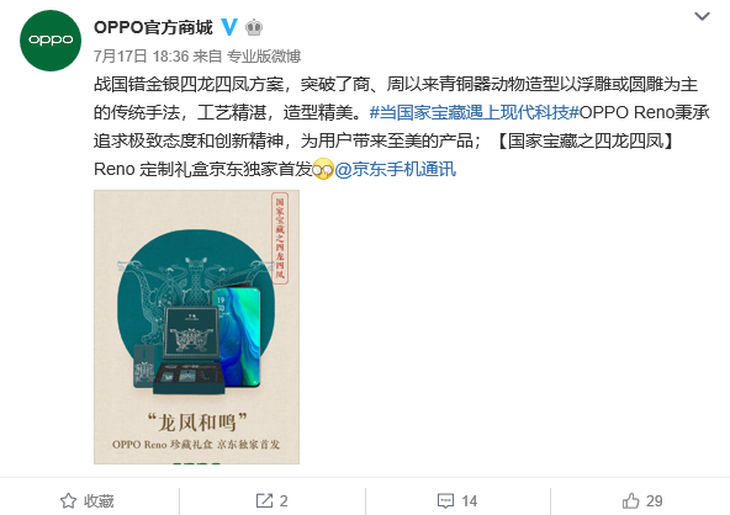730x515 pixels.
Task: Click the 龙凤和鸣 caption in the image
Action: (196, 422)
